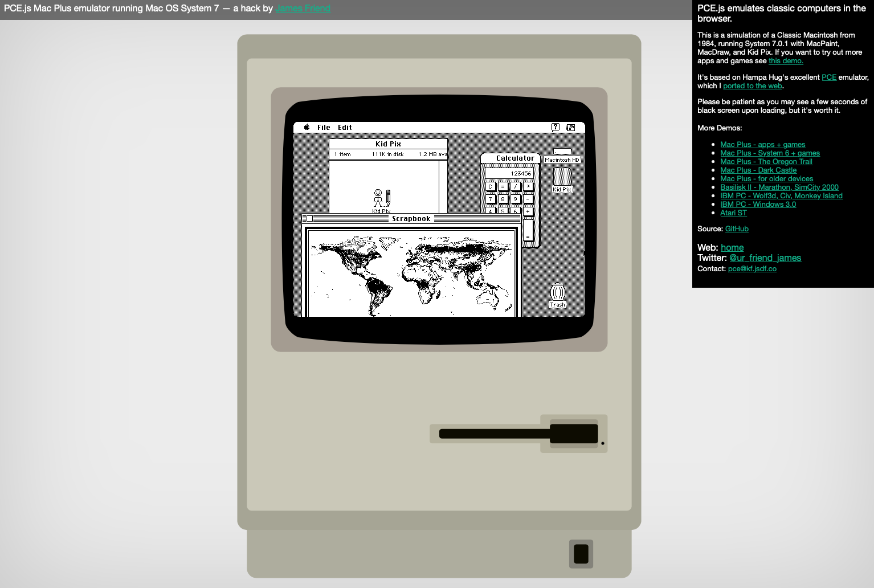This screenshot has width=874, height=588.
Task: Select the Macintosh HD disk icon
Action: [562, 152]
